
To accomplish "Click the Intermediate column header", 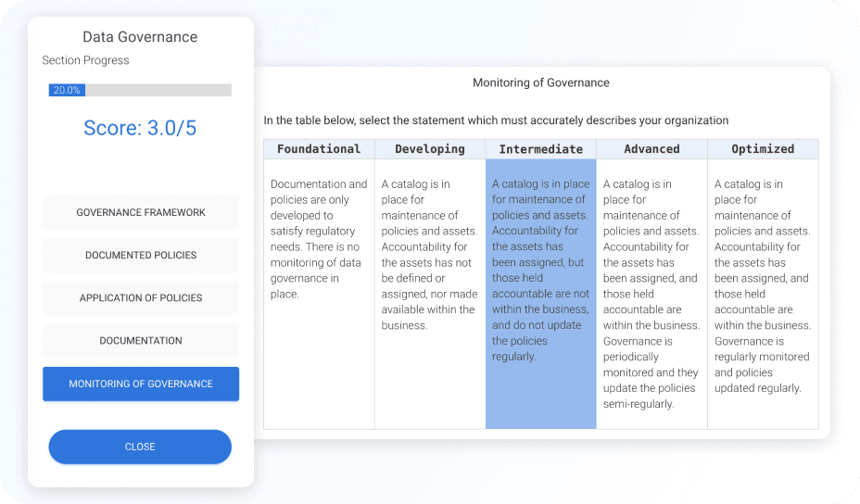I will click(x=541, y=149).
